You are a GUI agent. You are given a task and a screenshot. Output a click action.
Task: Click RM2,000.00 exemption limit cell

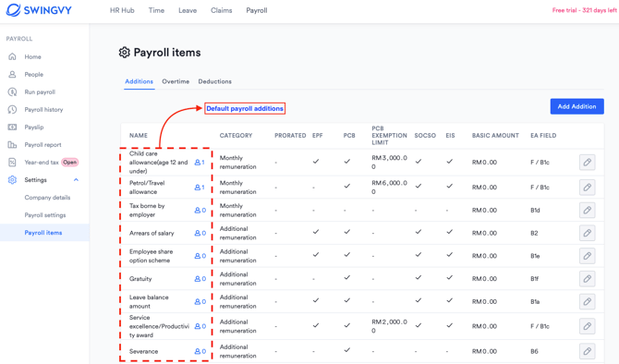click(389, 326)
